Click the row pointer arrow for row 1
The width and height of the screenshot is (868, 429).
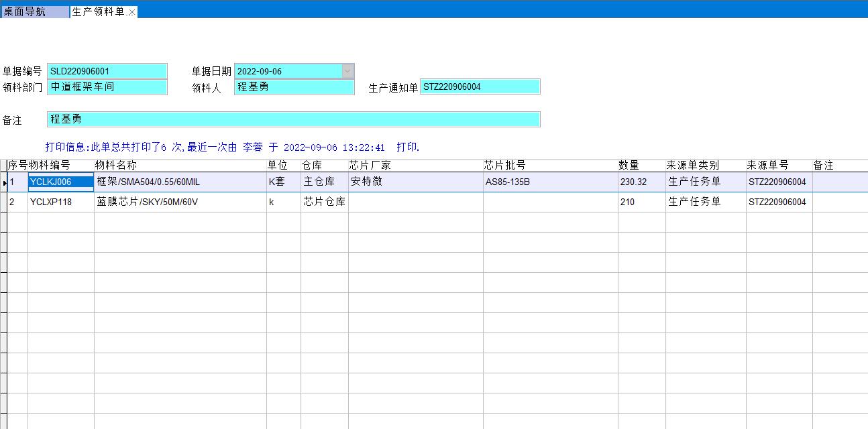tap(4, 182)
